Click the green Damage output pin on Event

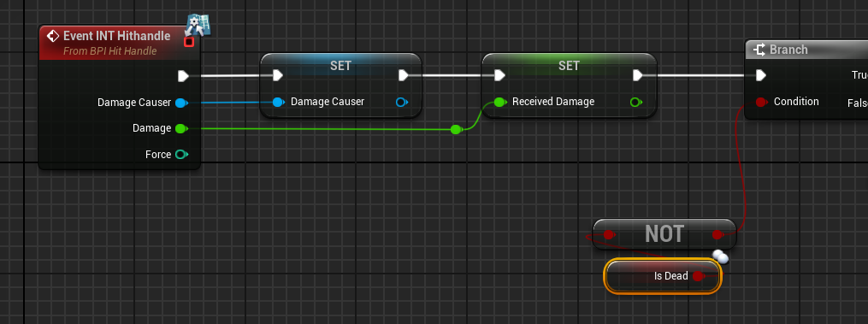[181, 128]
